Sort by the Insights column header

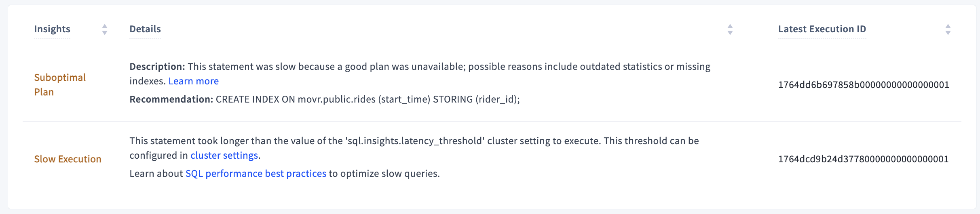[52, 29]
